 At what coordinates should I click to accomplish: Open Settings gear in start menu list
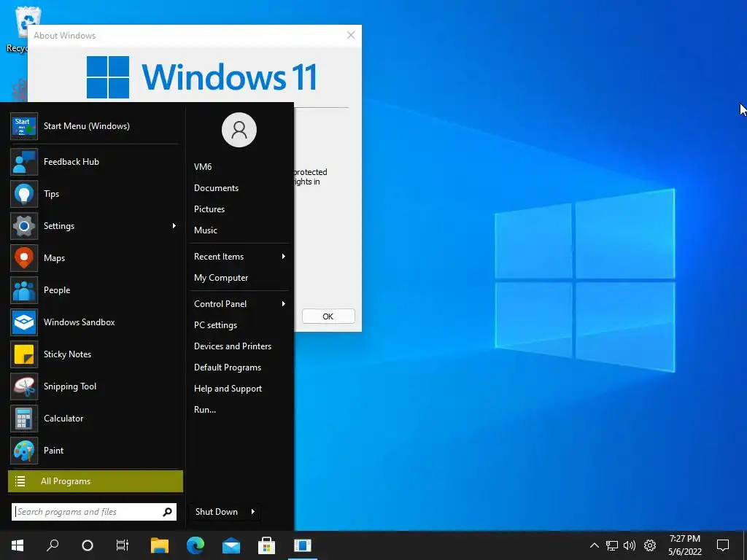(24, 226)
